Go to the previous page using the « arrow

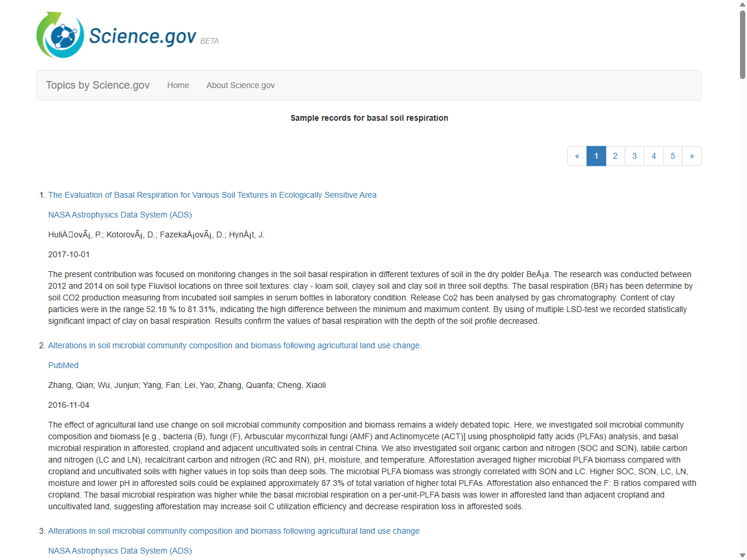(577, 156)
